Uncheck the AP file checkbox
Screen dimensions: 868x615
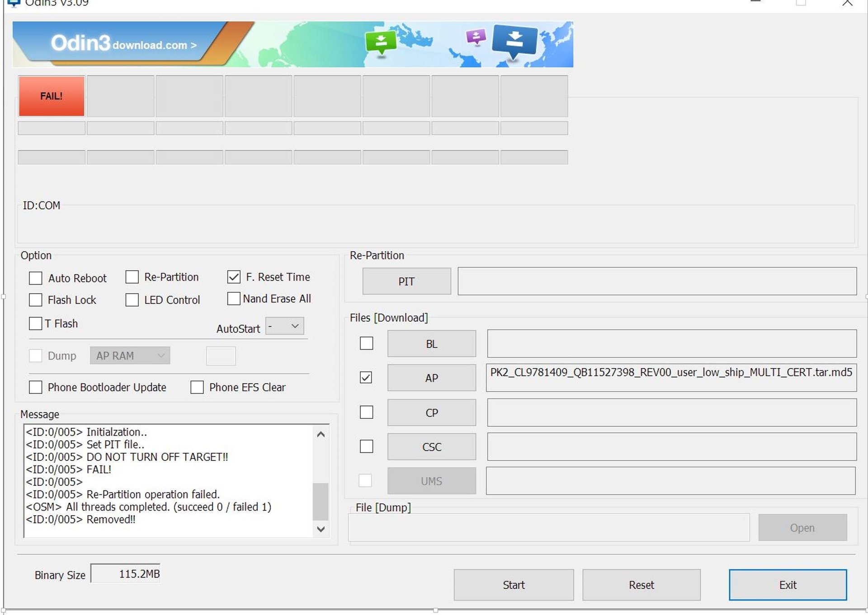point(366,377)
